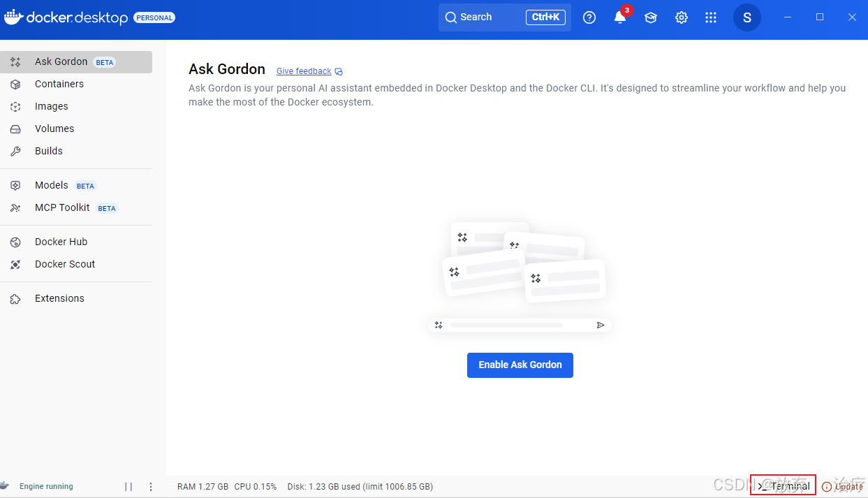
Task: Pause the Docker engine
Action: click(x=128, y=487)
